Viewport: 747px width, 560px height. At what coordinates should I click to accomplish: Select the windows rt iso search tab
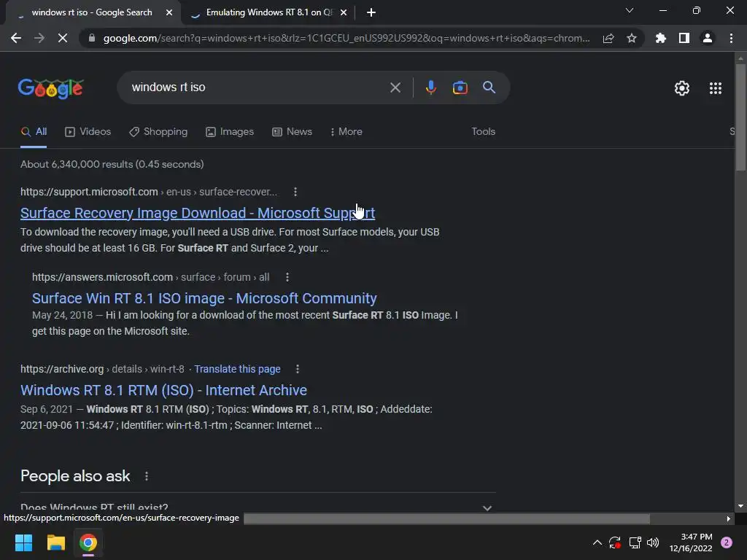92,12
